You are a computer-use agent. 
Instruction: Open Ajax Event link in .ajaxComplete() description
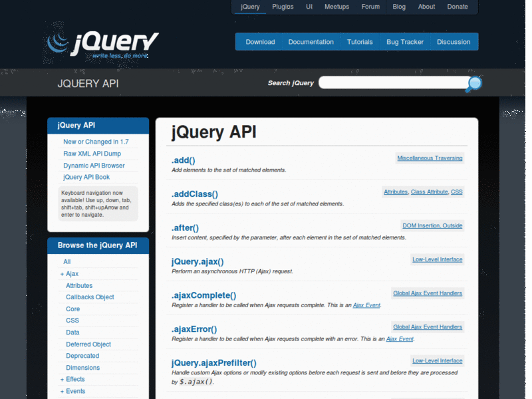tap(366, 305)
